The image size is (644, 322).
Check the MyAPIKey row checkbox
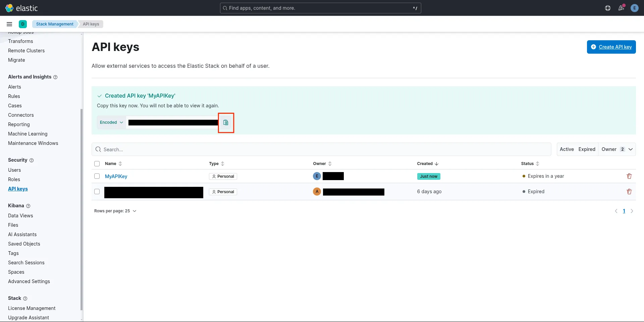click(x=97, y=176)
